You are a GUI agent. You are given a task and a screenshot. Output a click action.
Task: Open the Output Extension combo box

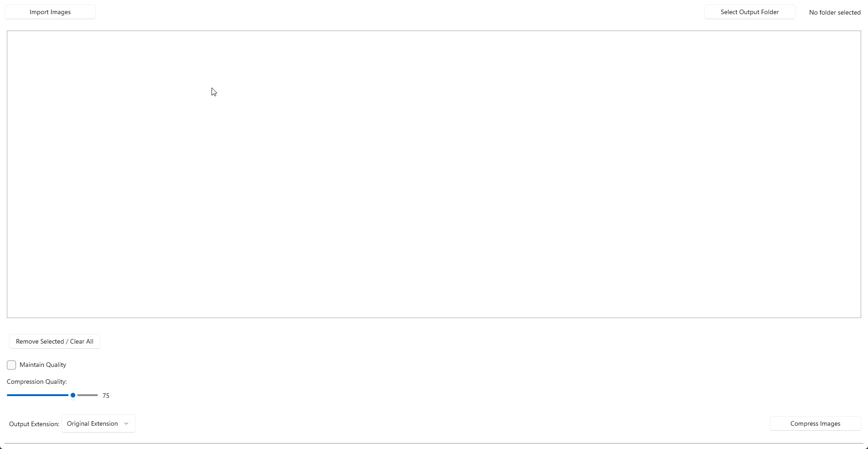click(98, 423)
